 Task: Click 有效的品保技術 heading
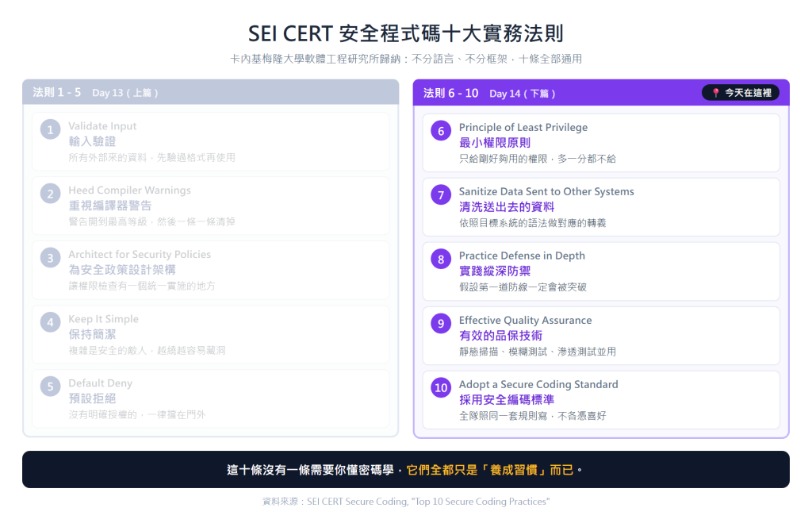pos(501,336)
